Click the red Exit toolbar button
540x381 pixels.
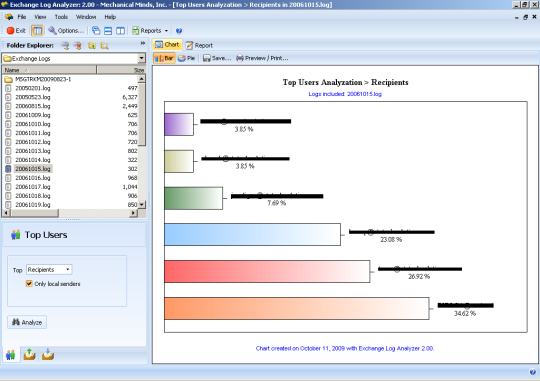click(x=16, y=31)
